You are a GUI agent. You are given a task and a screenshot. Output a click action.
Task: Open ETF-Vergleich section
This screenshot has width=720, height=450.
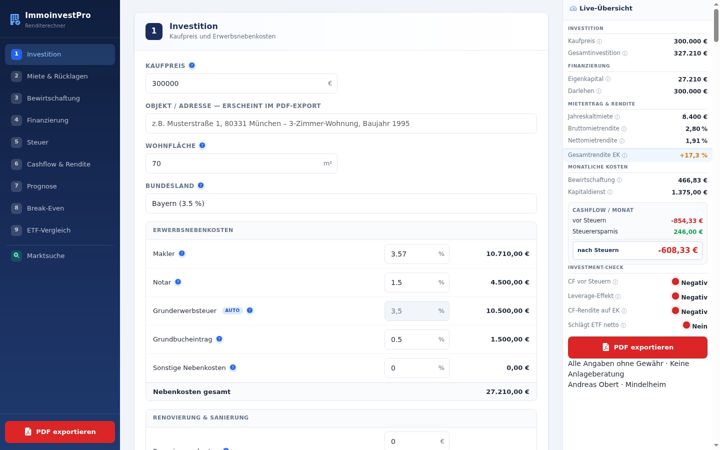[60, 231]
